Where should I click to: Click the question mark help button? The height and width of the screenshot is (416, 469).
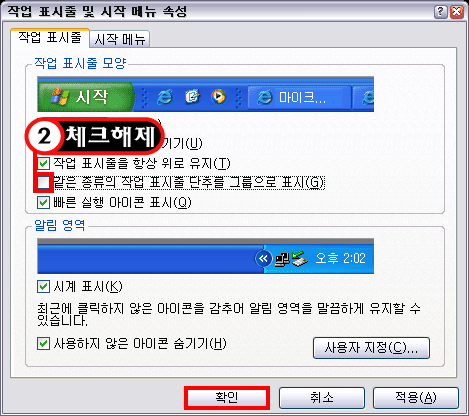coord(440,12)
